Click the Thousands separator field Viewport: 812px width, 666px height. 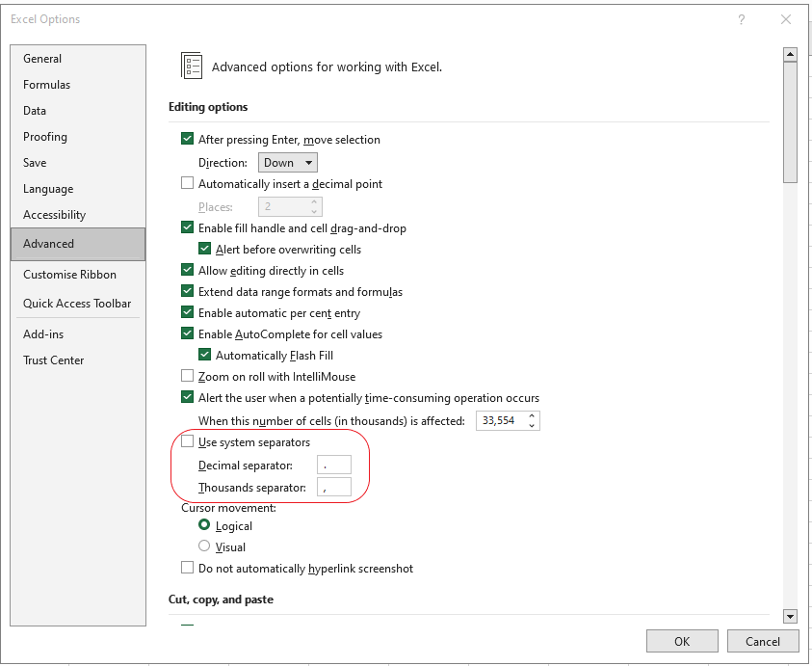[x=334, y=487]
